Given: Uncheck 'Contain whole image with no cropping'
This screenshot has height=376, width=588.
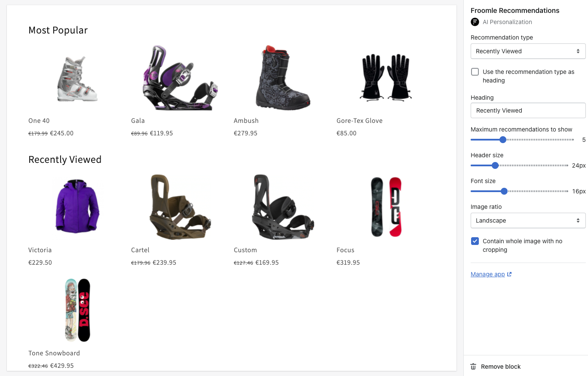Looking at the screenshot, I should (475, 241).
